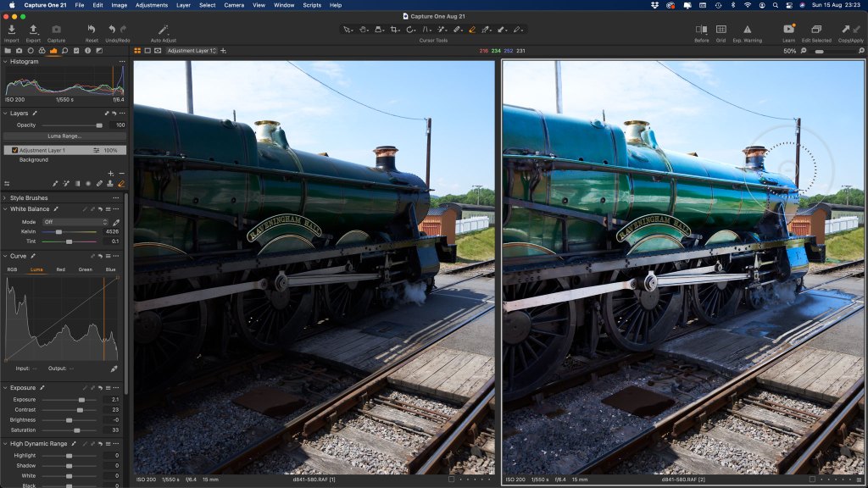
Task: Toggle the Adjustment Layer 1 checkbox
Action: tap(14, 150)
